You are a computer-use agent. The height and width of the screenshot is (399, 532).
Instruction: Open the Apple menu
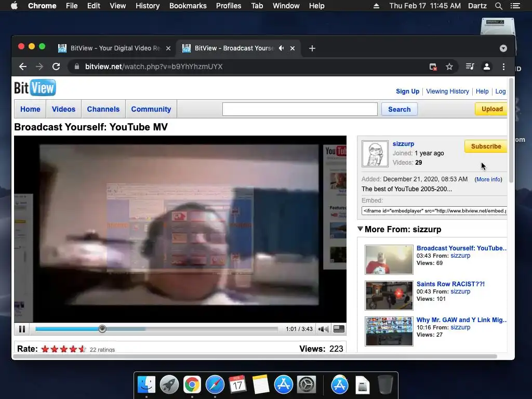click(14, 6)
